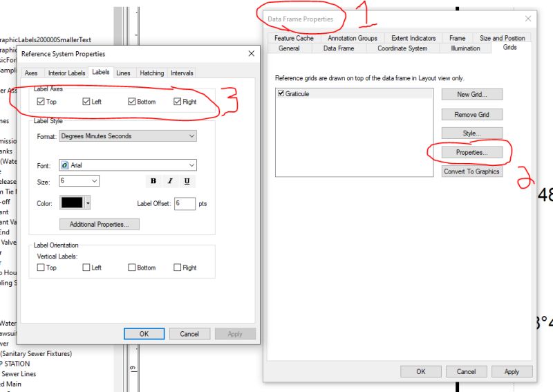
Task: Switch to the Hatching tab
Action: tap(151, 73)
